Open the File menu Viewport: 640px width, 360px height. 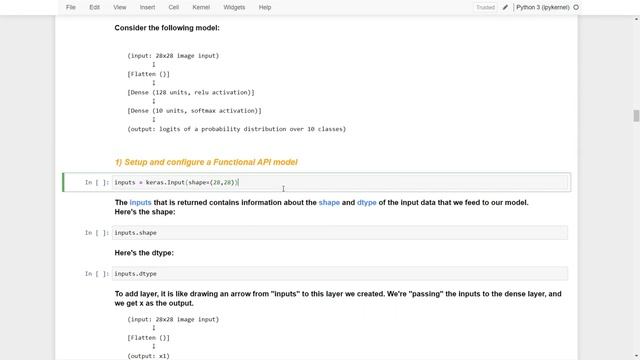(71, 7)
